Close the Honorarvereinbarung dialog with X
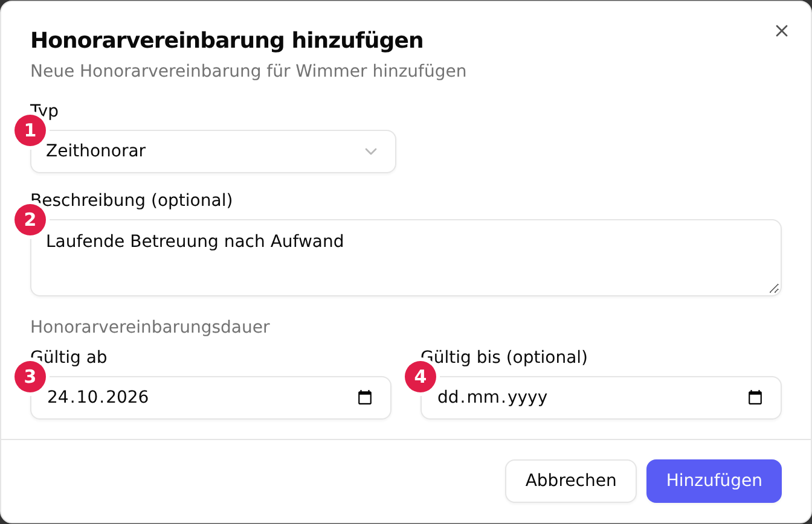Screen dimensions: 812x524 coord(782,31)
